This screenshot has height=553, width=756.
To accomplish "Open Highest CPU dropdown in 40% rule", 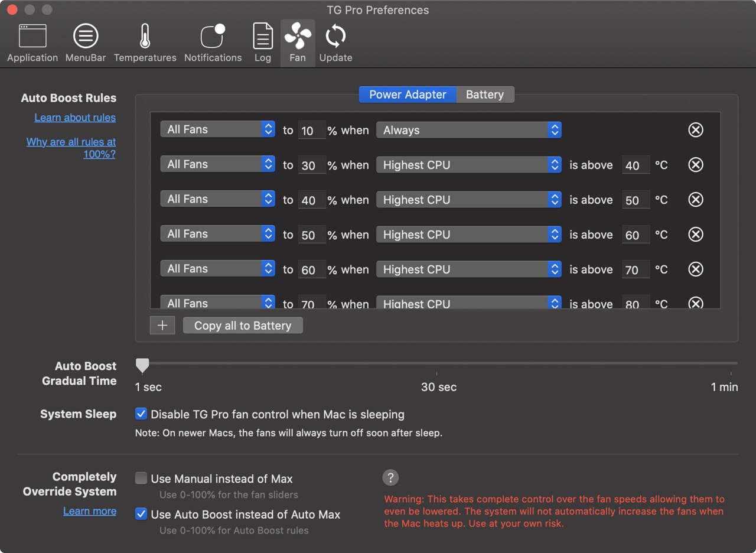I will pyautogui.click(x=469, y=200).
